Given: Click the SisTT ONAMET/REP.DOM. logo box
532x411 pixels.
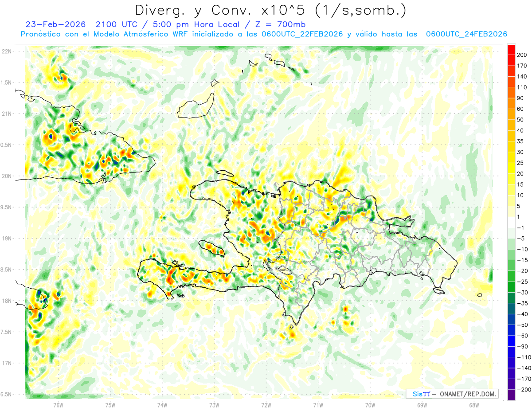Looking at the screenshot, I should coord(452,394).
